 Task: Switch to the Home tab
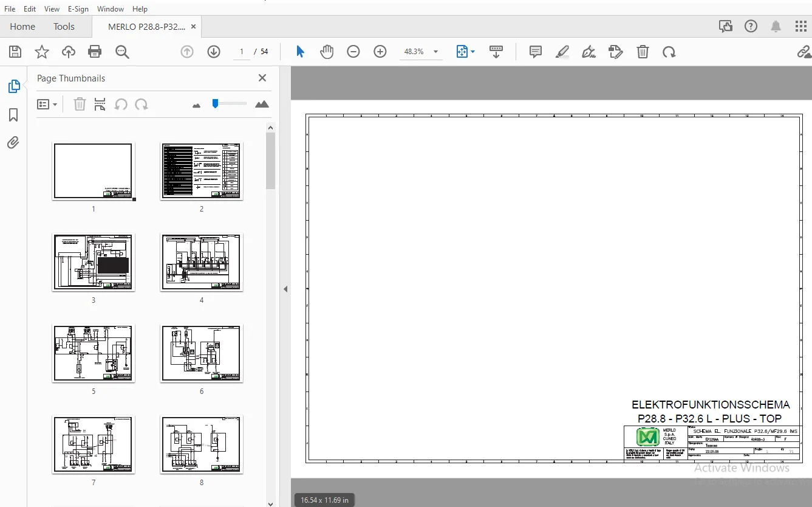(x=22, y=26)
